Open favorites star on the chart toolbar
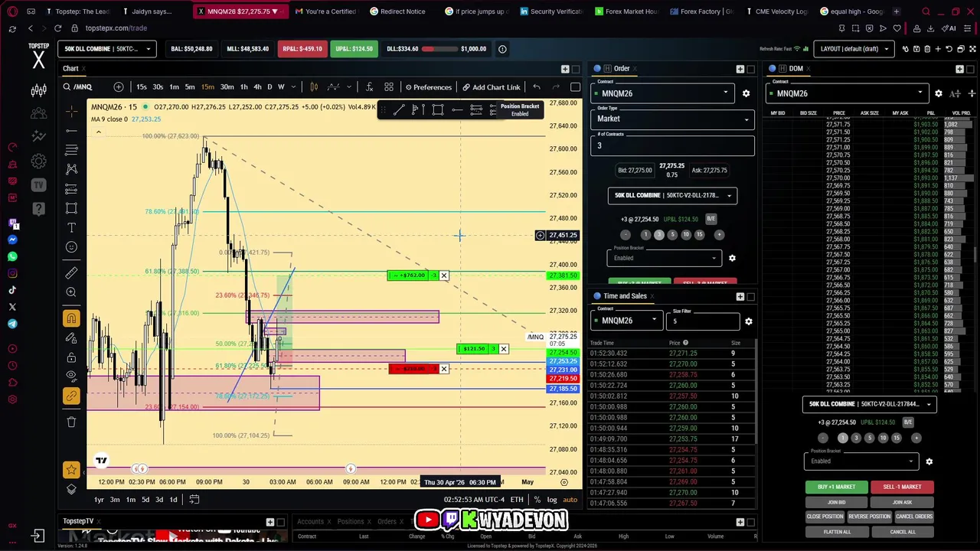Image resolution: width=980 pixels, height=551 pixels. pos(71,469)
